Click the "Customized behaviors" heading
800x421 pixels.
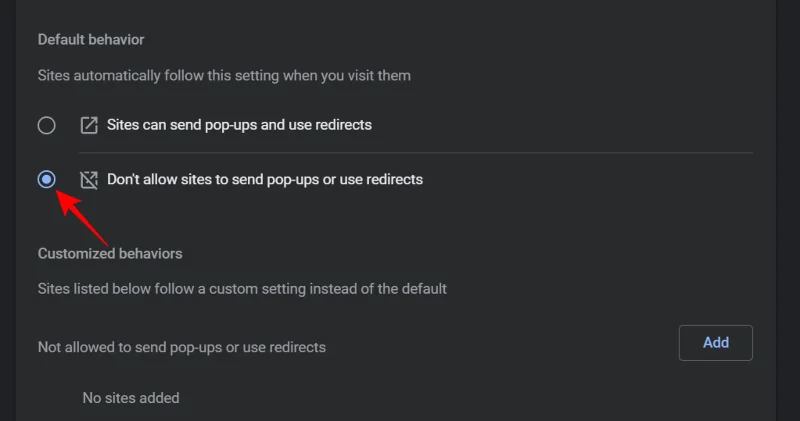tap(110, 254)
